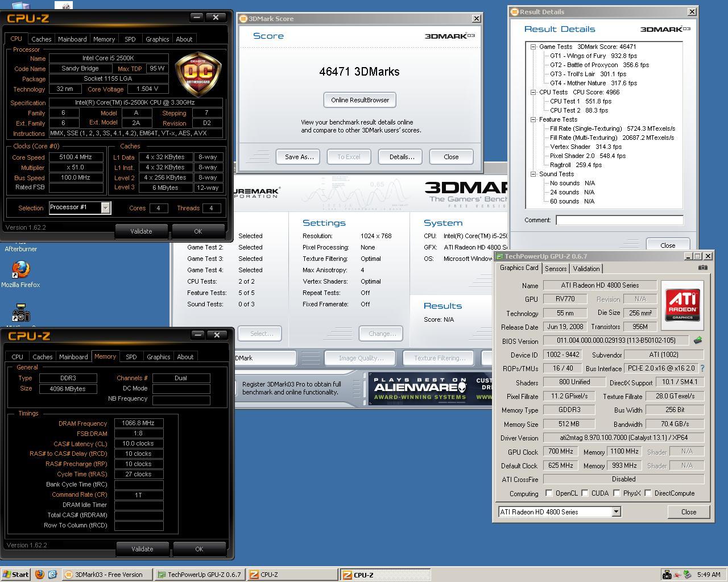728x582 pixels.
Task: Enable the OpenCL checkbox
Action: (x=549, y=493)
